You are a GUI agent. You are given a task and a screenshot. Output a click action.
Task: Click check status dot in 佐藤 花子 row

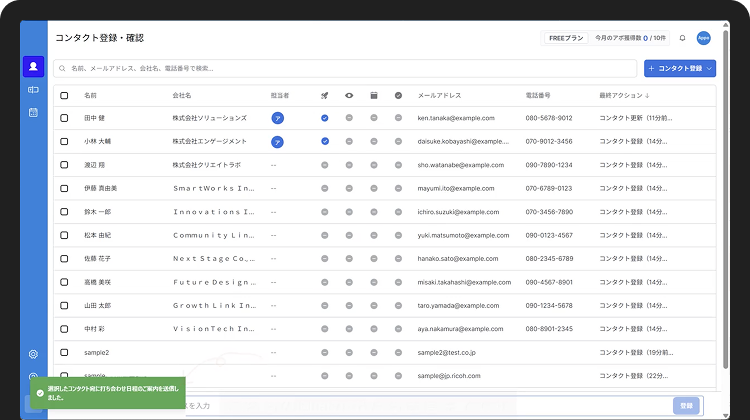[398, 258]
